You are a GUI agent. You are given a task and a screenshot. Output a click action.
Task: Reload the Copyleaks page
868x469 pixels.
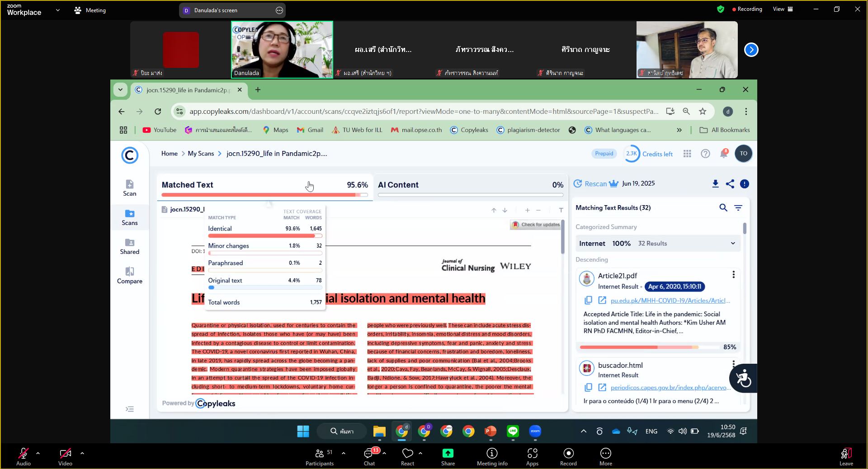[158, 111]
